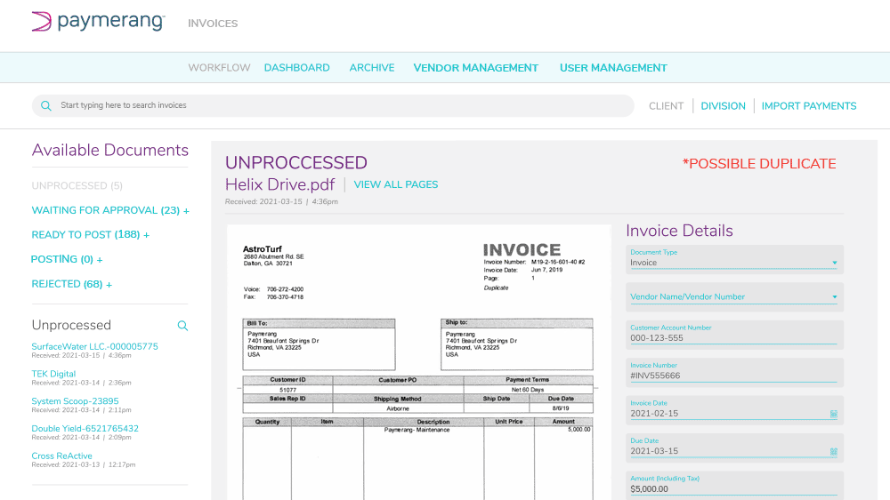Click the UNPROCCESSED status heading
This screenshot has height=500, width=890.
click(x=296, y=163)
